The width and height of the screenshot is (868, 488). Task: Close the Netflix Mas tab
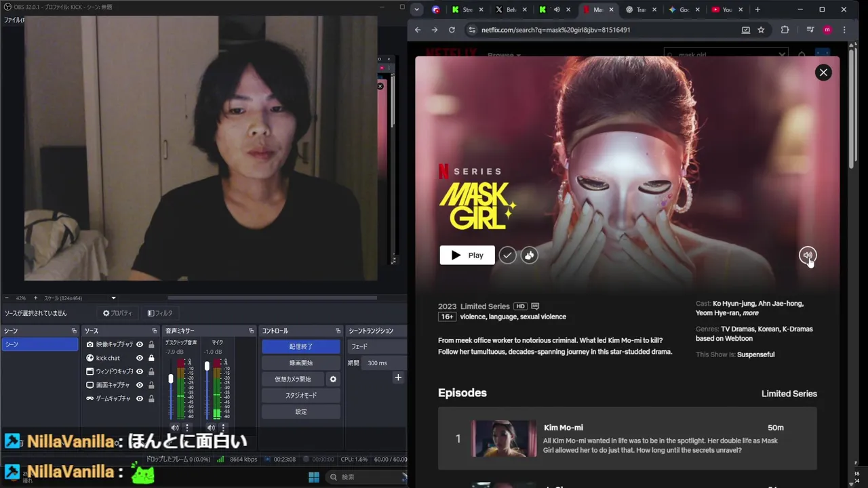(611, 9)
